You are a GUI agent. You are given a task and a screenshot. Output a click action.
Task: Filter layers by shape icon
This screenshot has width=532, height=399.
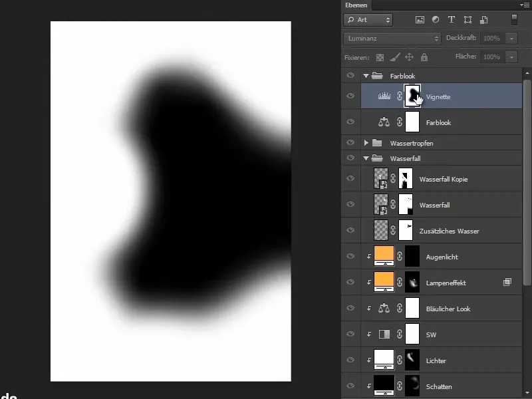pyautogui.click(x=467, y=20)
